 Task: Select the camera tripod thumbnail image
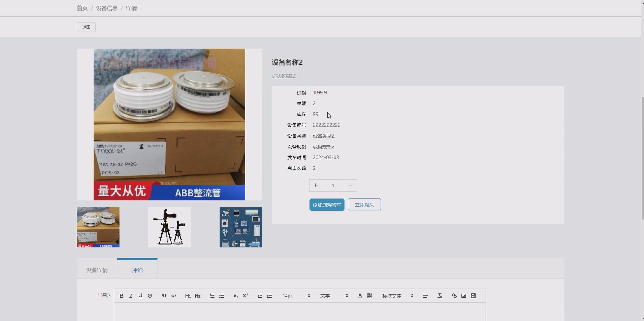169,227
